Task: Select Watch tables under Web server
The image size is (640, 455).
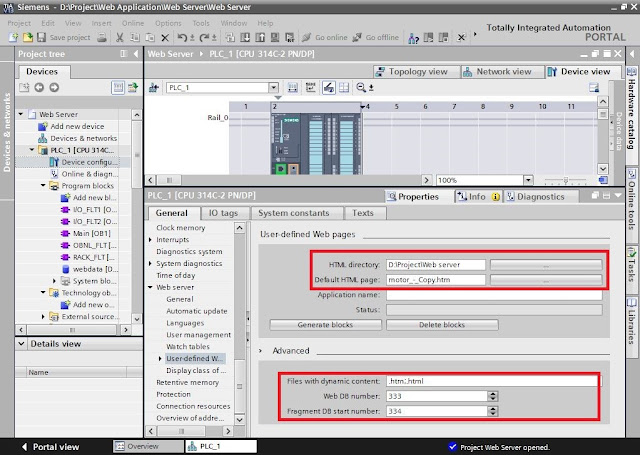Action: [188, 347]
